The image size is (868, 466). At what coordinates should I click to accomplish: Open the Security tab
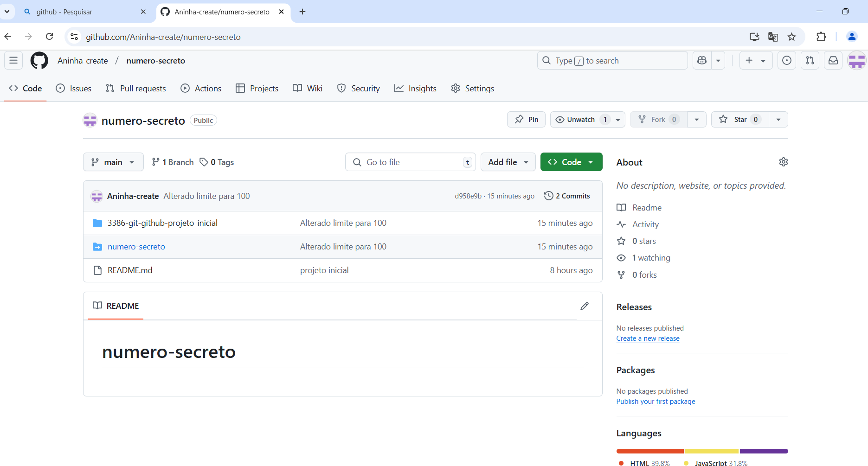click(359, 88)
